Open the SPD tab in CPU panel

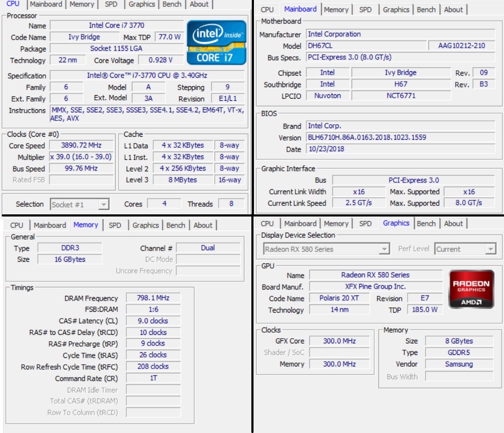[x=111, y=4]
